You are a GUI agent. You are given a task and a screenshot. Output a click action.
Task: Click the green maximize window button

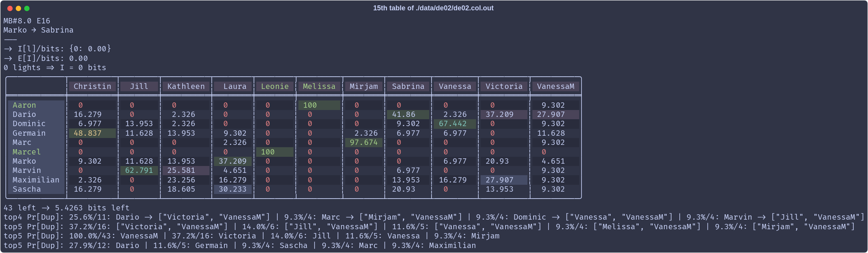pos(27,8)
